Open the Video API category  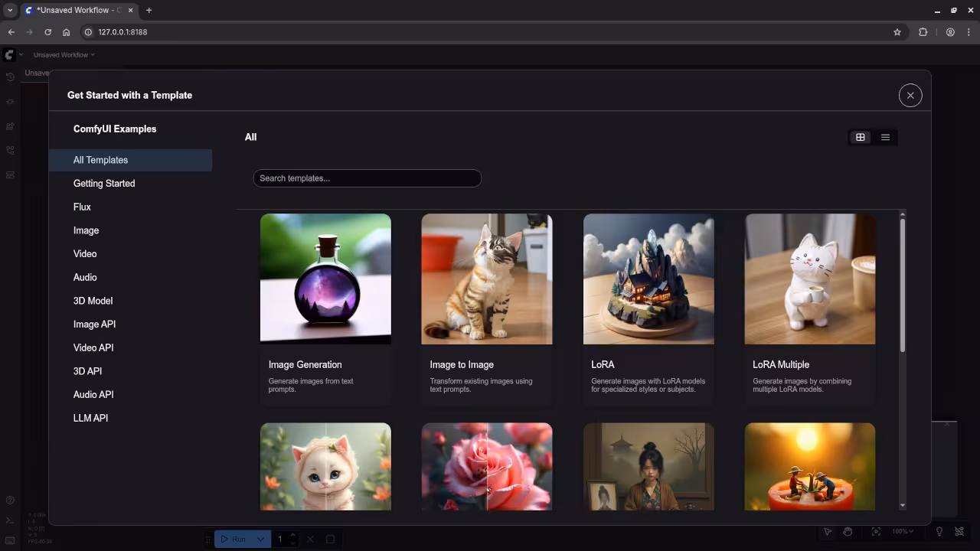(130, 347)
